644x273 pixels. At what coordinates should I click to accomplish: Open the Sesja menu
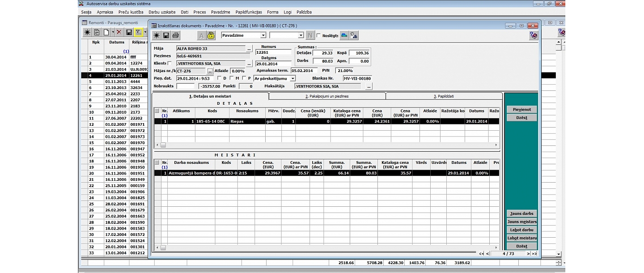pyautogui.click(x=86, y=12)
